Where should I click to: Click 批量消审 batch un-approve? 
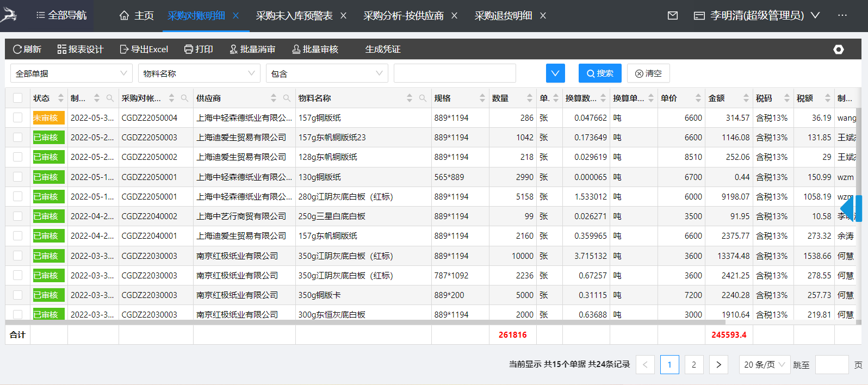point(252,49)
